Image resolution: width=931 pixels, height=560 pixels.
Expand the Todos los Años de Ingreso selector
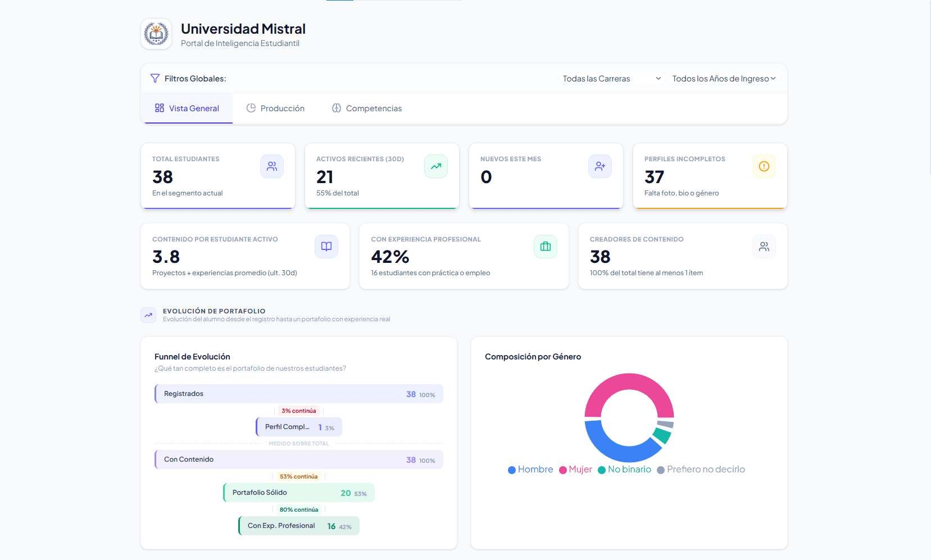[724, 78]
